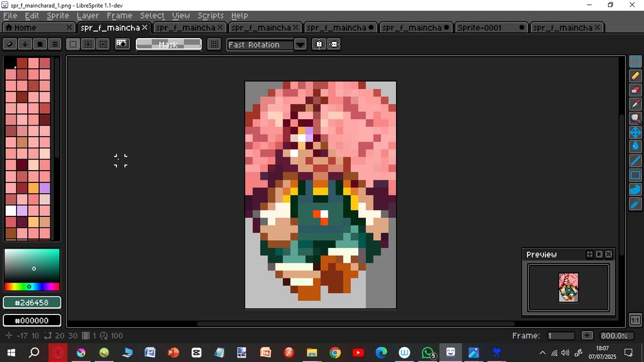
Task: Open WhatsApp from the taskbar
Action: point(428,352)
